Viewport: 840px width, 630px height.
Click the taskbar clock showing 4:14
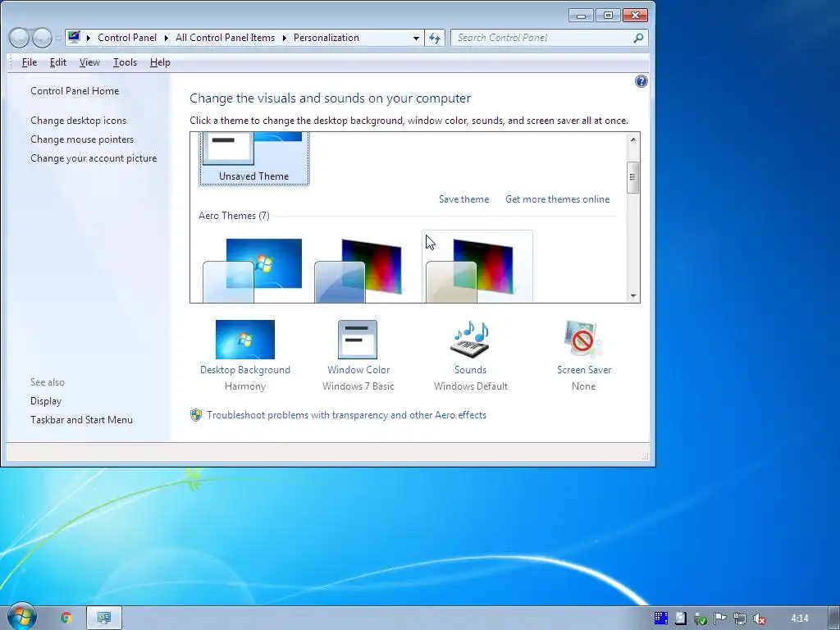tap(799, 619)
